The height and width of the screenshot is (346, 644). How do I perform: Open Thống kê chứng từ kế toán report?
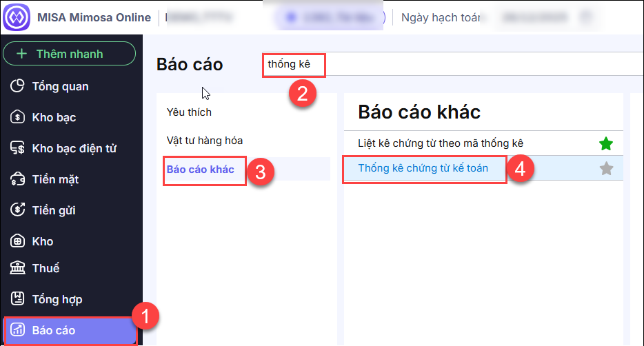coord(423,168)
